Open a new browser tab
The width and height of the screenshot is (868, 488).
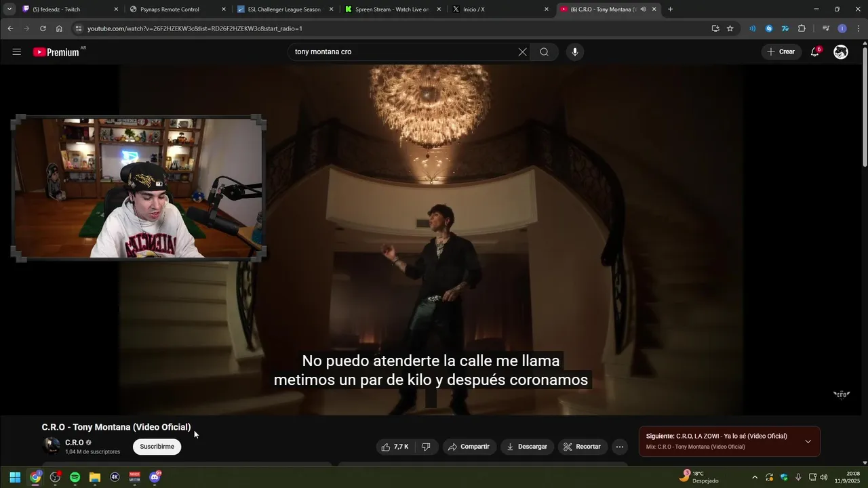[670, 9]
